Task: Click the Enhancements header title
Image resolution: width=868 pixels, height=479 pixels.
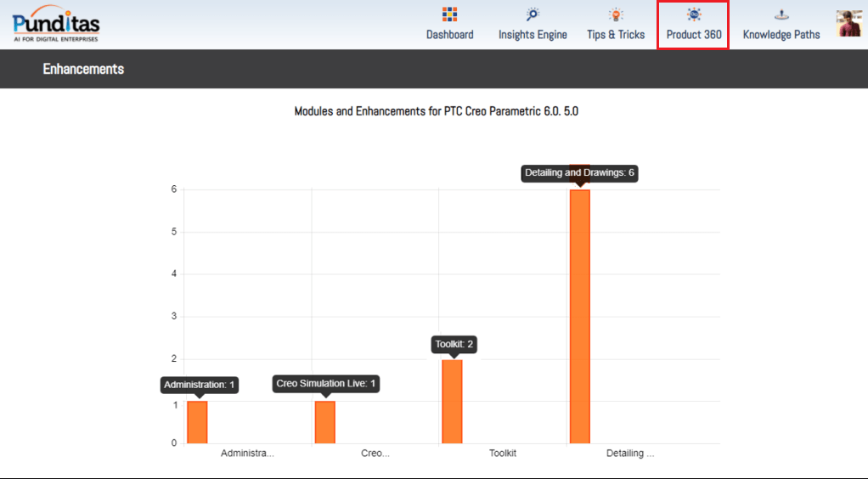Action: 83,69
